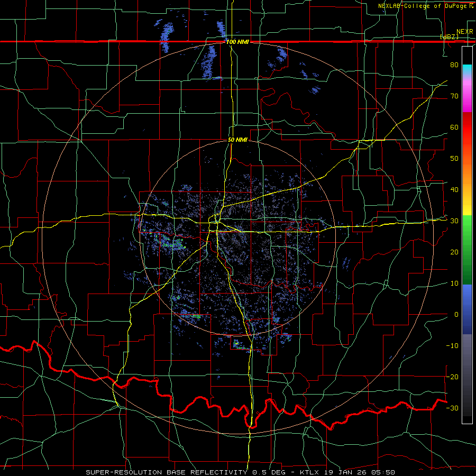Click the 50 value on dBZ scale

click(454, 159)
